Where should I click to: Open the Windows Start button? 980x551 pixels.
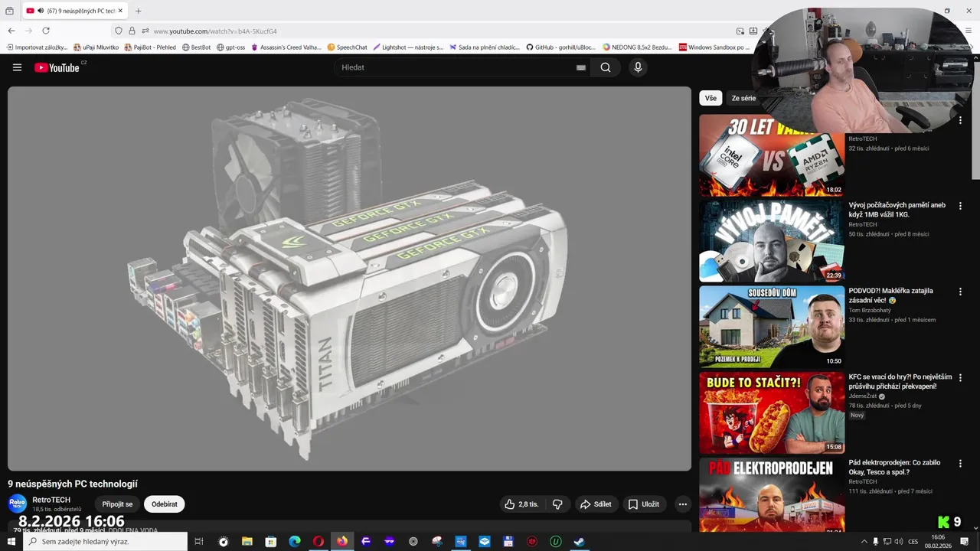(x=11, y=541)
